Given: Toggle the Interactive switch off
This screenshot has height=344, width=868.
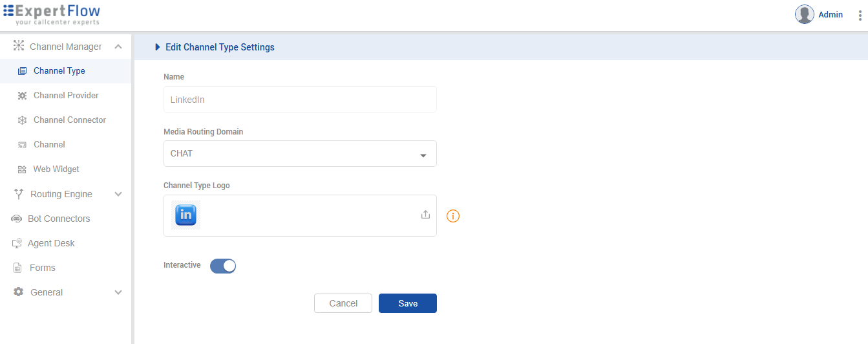Looking at the screenshot, I should [x=223, y=266].
